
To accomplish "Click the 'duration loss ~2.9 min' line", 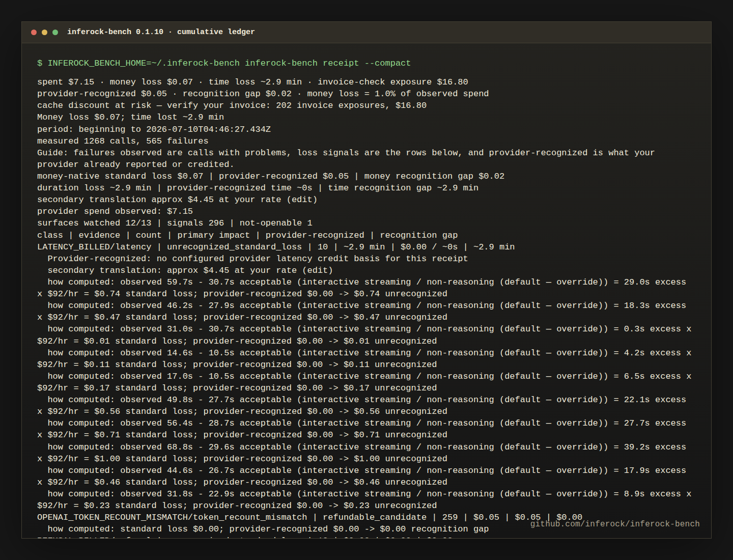I will click(x=258, y=188).
